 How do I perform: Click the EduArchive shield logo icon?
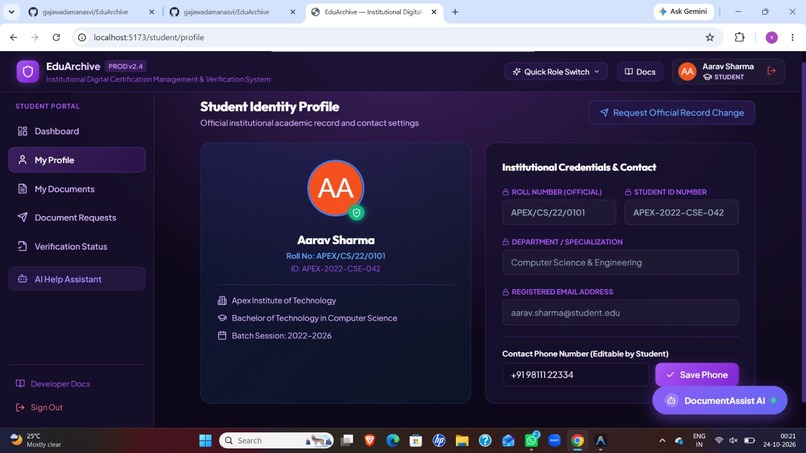tap(28, 71)
